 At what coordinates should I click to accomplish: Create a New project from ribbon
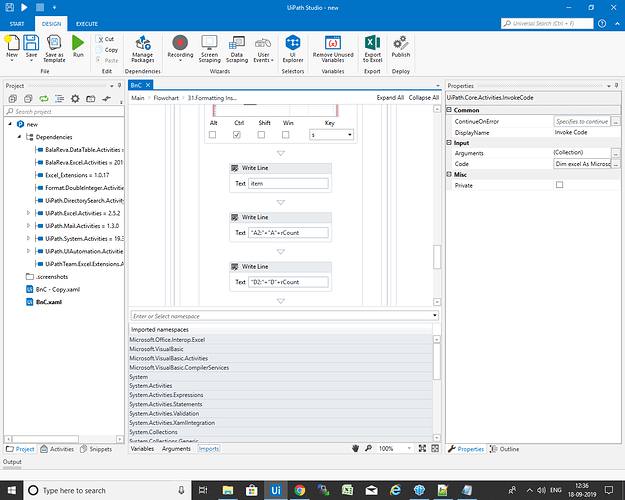(x=12, y=48)
